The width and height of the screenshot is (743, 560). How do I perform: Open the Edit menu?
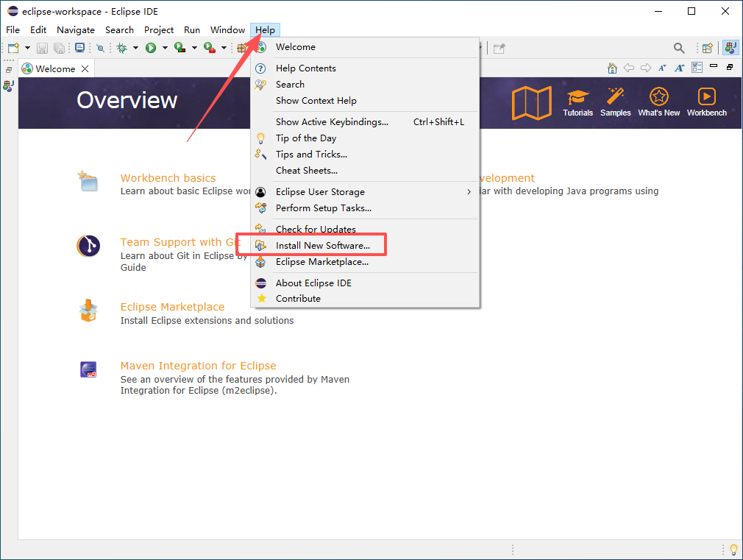(38, 30)
